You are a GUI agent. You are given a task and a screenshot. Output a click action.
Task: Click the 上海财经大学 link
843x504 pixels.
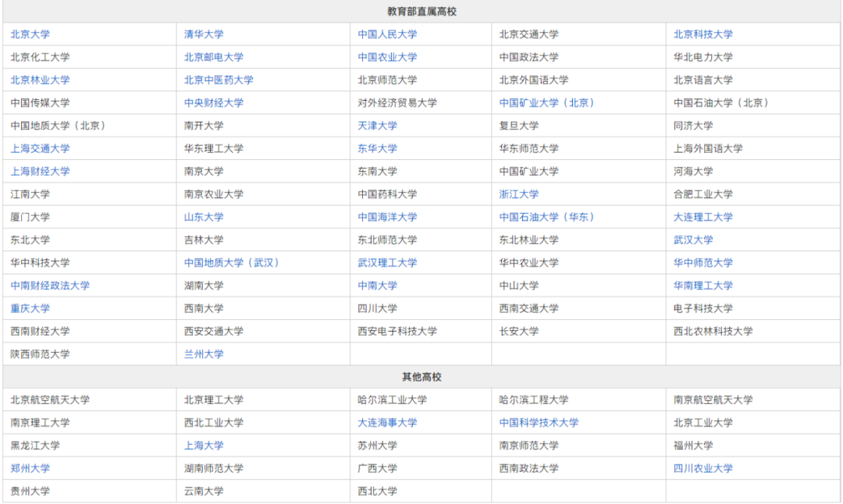point(40,172)
